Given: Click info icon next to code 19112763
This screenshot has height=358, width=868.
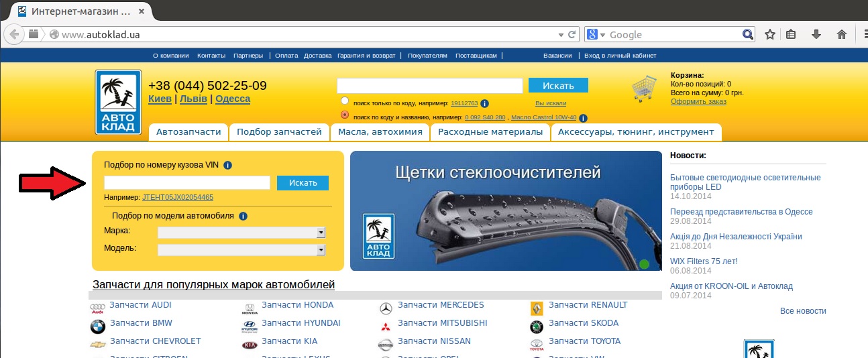Looking at the screenshot, I should click(484, 104).
